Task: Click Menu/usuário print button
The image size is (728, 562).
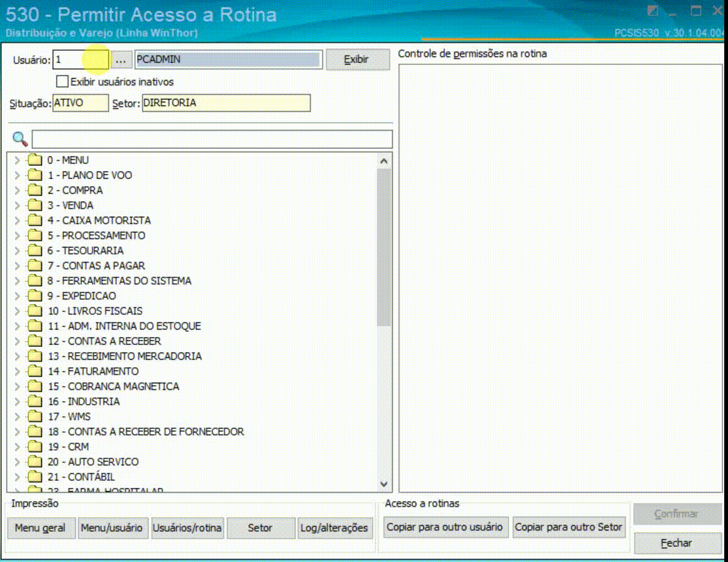Action: 113,528
